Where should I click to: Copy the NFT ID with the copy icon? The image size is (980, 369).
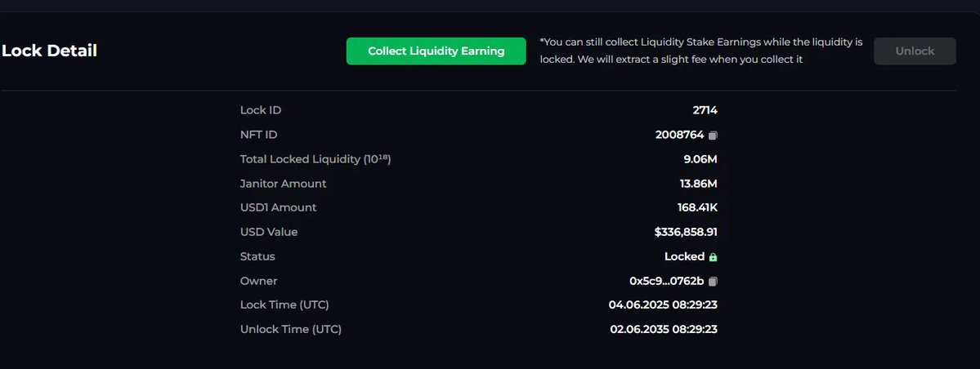713,135
